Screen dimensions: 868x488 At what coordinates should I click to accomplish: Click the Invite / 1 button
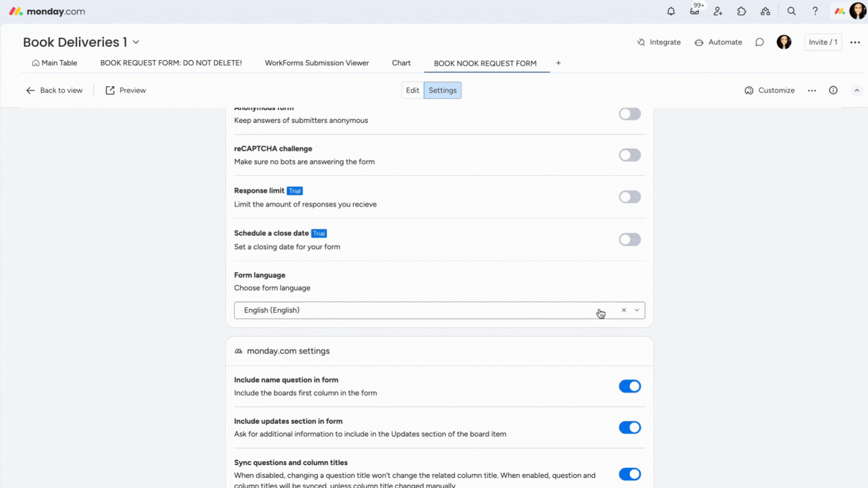point(823,42)
